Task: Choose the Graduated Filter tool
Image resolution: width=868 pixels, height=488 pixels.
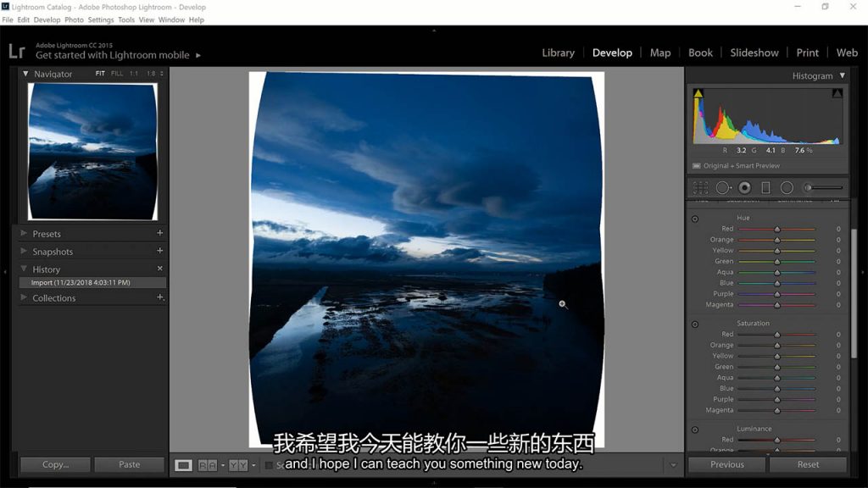Action: click(765, 188)
